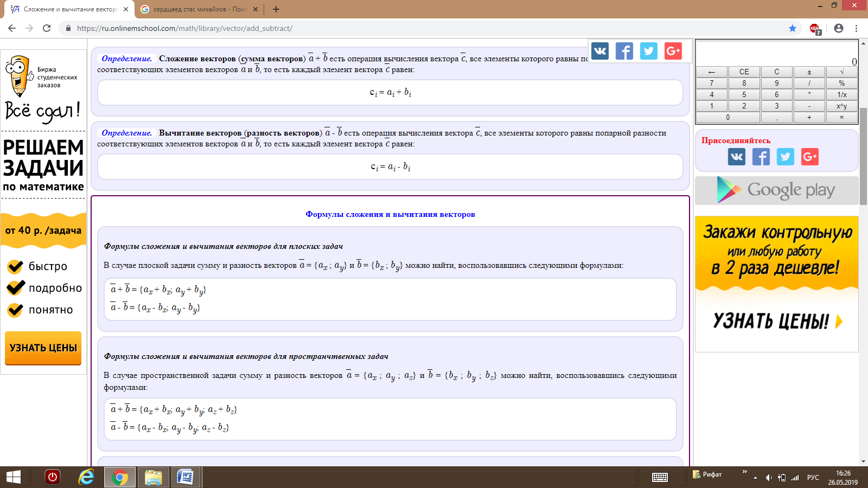868x488 pixels.
Task: Open the Chrome three-dot menu
Action: click(857, 28)
